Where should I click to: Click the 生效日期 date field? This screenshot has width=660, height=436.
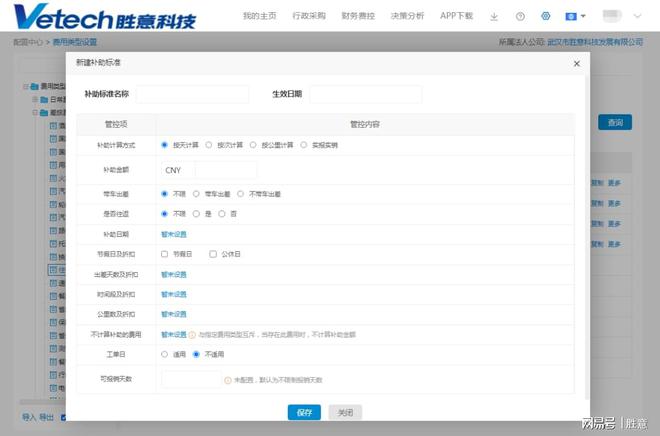coord(366,94)
